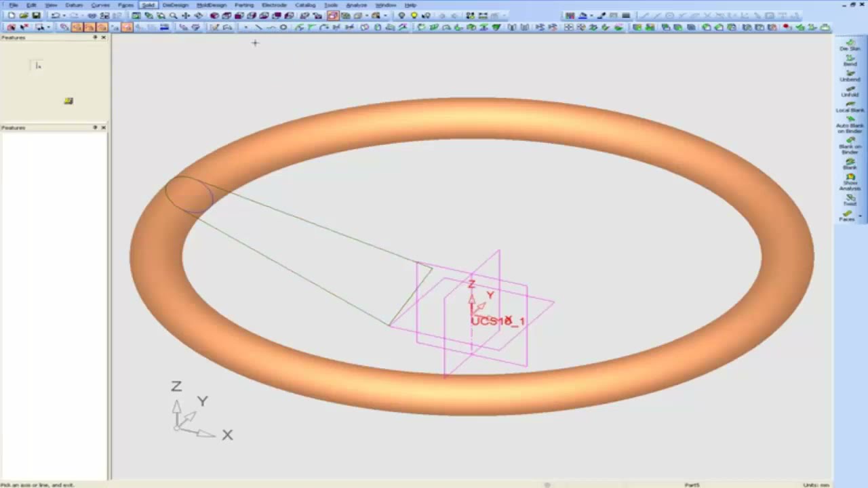Save the part with the floppy disk icon
This screenshot has width=868, height=488.
pos(36,16)
